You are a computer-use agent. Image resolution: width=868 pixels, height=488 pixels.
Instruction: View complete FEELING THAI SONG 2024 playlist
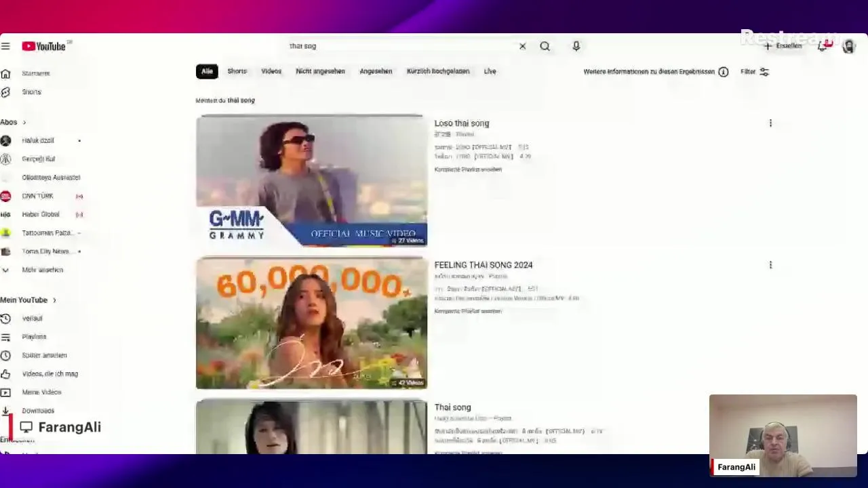point(468,311)
